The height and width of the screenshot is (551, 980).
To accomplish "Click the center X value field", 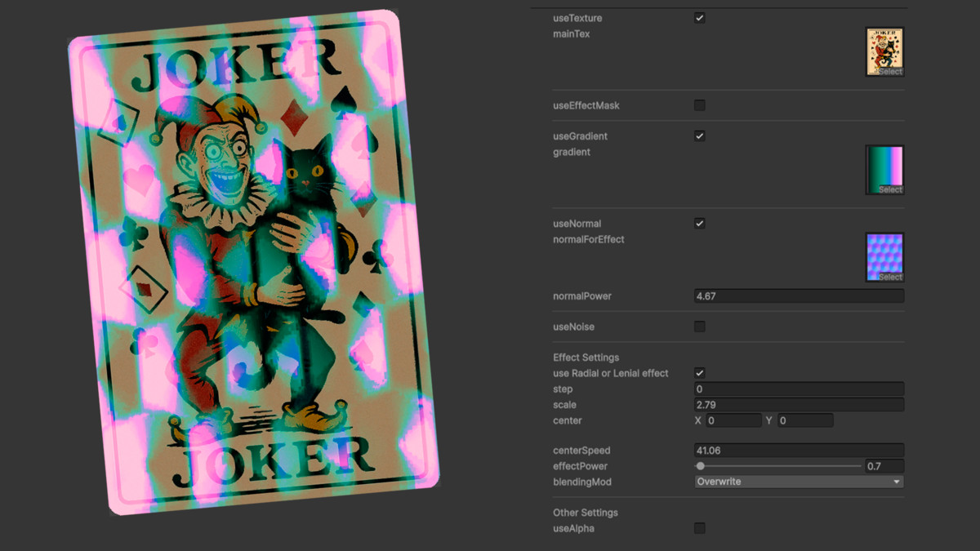I will click(733, 420).
